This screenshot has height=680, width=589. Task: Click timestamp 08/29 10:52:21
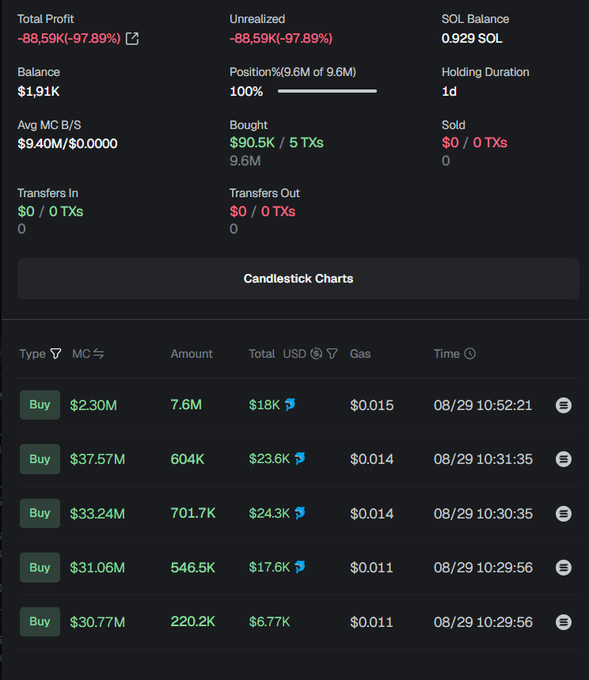[x=483, y=405]
